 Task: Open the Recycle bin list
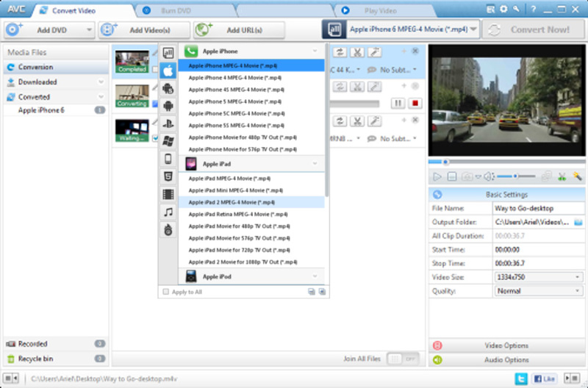point(56,359)
